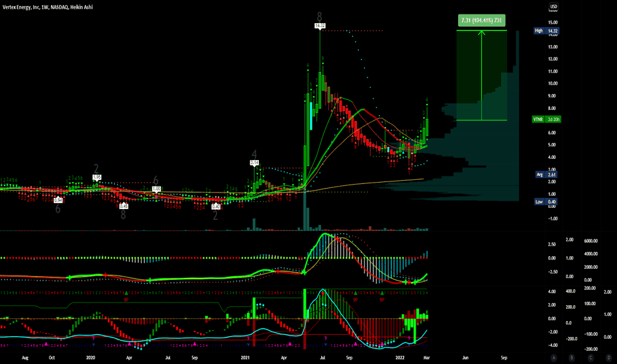Image resolution: width=617 pixels, height=364 pixels.
Task: Click the '-1.00' value on the price axis
Action: (x=553, y=219)
